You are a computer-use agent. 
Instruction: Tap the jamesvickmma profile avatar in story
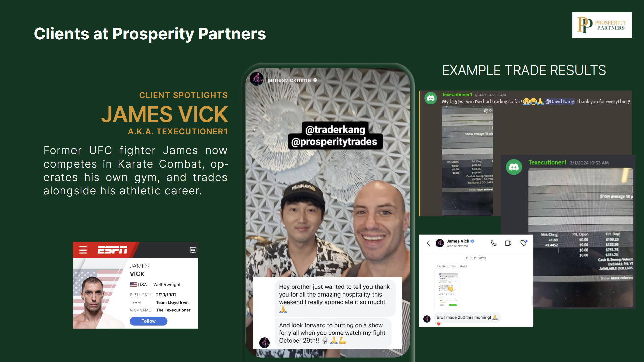257,79
